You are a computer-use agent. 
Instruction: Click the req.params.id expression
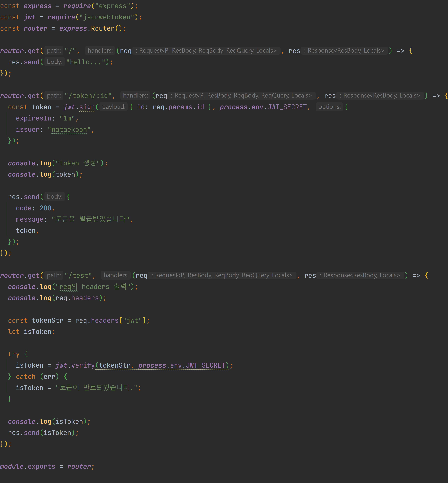(x=178, y=107)
